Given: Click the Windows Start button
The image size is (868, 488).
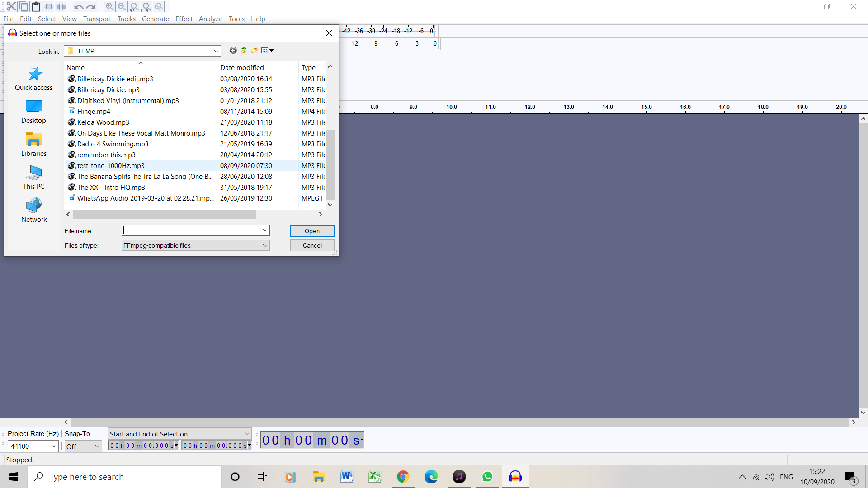Looking at the screenshot, I should coord(14,477).
